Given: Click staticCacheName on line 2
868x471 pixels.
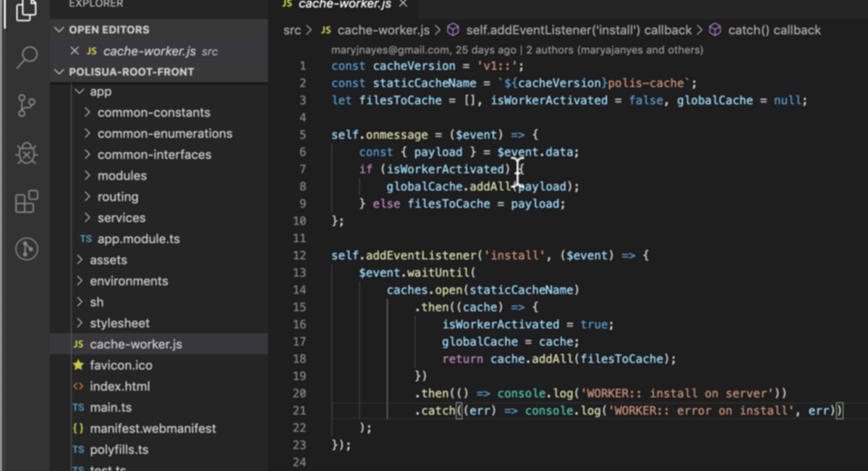Looking at the screenshot, I should (x=424, y=82).
